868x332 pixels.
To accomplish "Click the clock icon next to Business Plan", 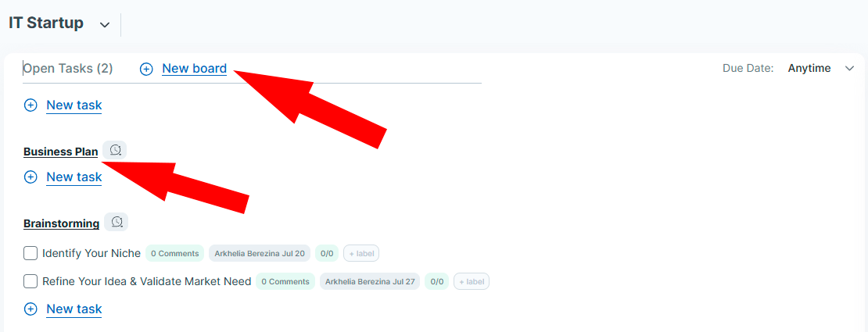I will [115, 150].
